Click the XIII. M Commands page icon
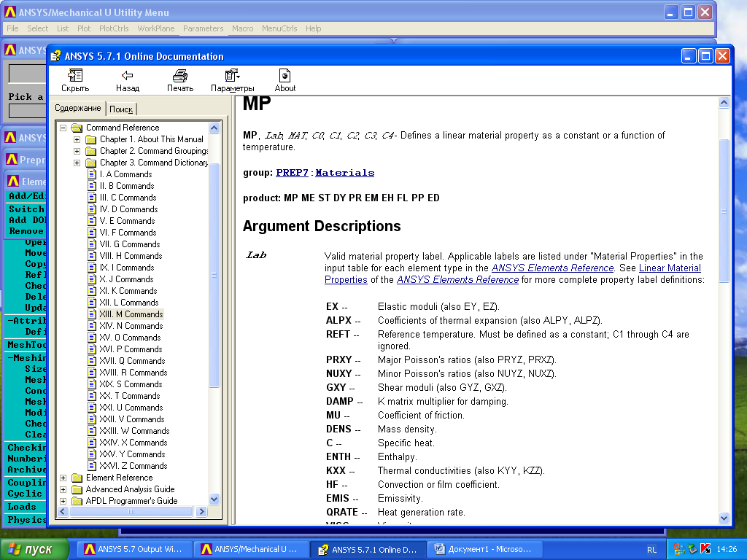This screenshot has height=560, width=747. coord(93,314)
